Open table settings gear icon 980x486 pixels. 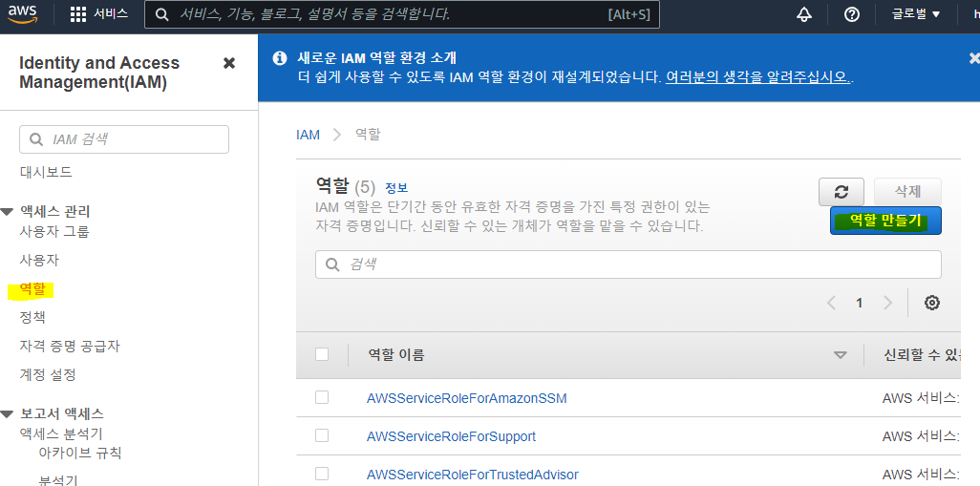pos(932,303)
